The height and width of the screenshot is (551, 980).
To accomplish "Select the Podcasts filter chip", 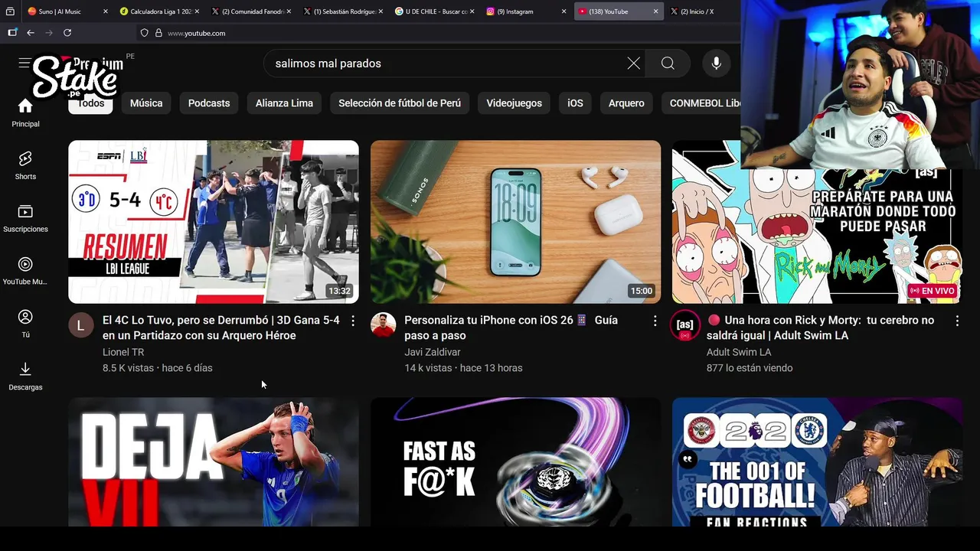I will 209,103.
